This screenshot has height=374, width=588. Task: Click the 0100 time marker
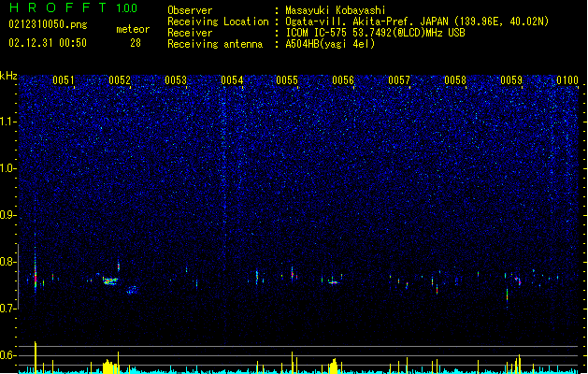567,80
